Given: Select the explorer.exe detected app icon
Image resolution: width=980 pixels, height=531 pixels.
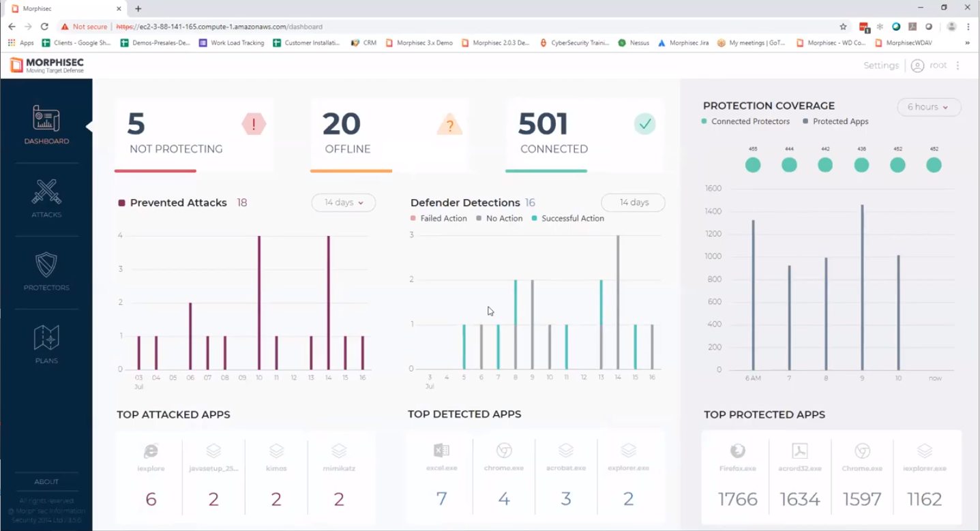Looking at the screenshot, I should (x=629, y=450).
